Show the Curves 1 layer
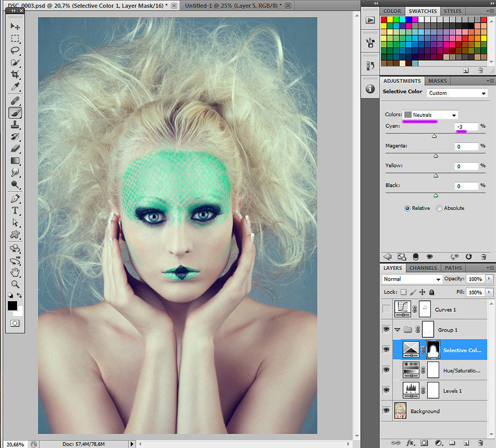 pyautogui.click(x=386, y=309)
